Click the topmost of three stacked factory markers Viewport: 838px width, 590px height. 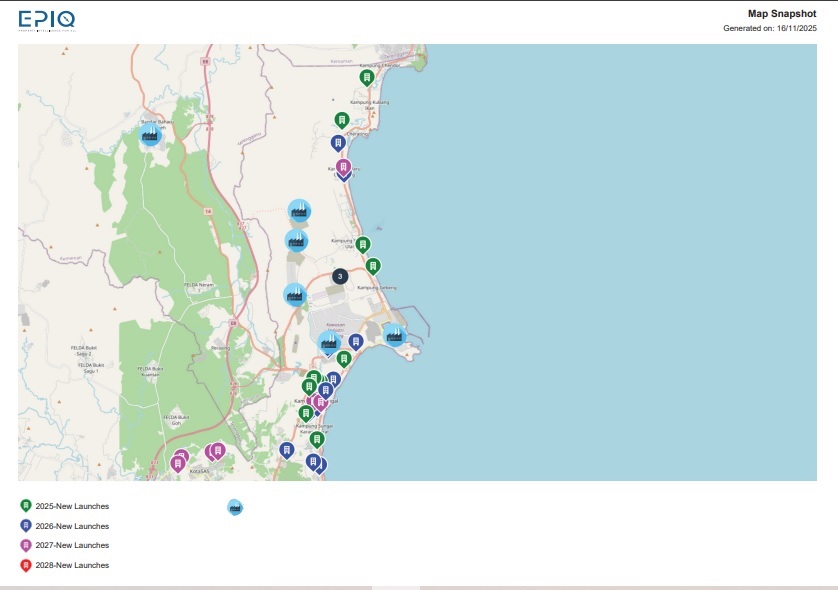coord(299,210)
